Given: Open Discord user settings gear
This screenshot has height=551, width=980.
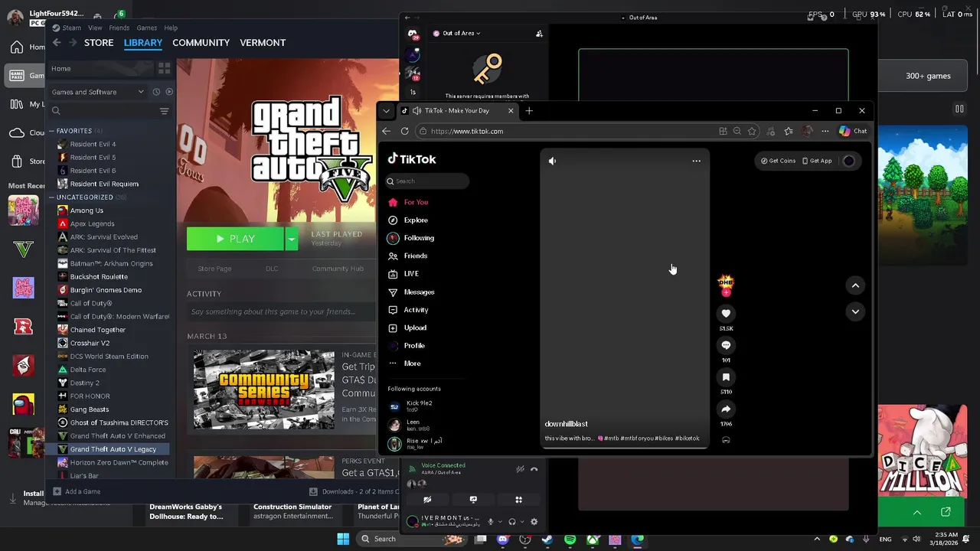Looking at the screenshot, I should (534, 522).
